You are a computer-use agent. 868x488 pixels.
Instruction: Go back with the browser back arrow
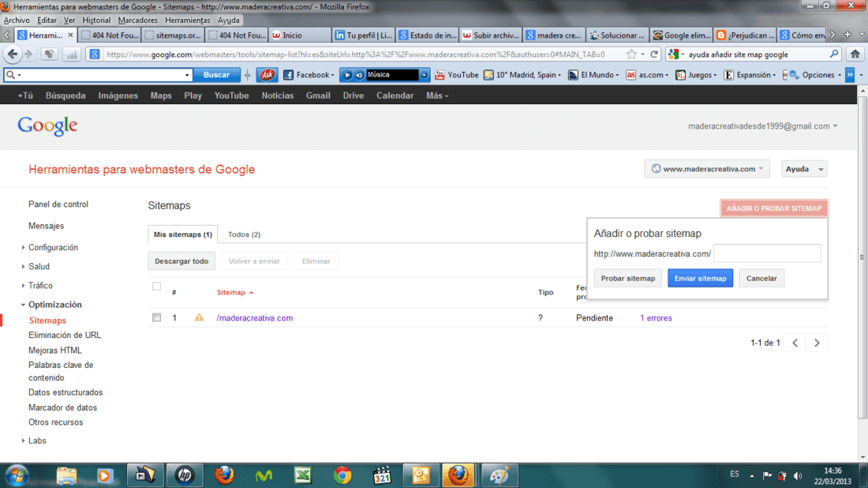tap(12, 54)
